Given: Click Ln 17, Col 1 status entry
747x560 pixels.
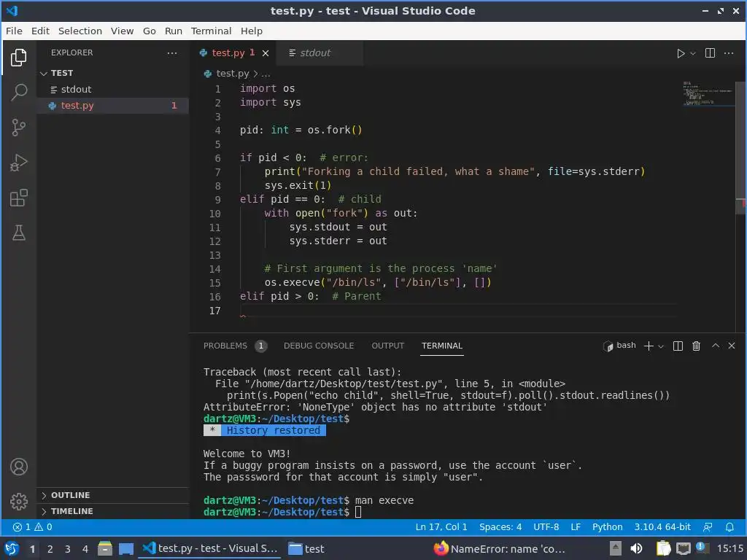Looking at the screenshot, I should click(441, 527).
